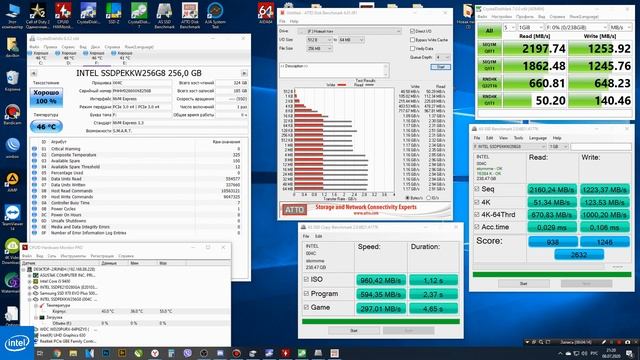Select Bytes/s radio button in ATTO
Viewport: 640px width, 360px height.
click(407, 198)
